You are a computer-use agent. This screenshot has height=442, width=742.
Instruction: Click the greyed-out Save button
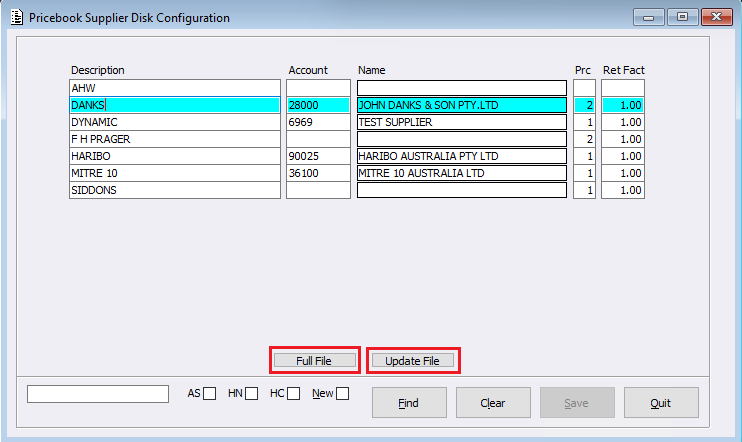point(577,403)
